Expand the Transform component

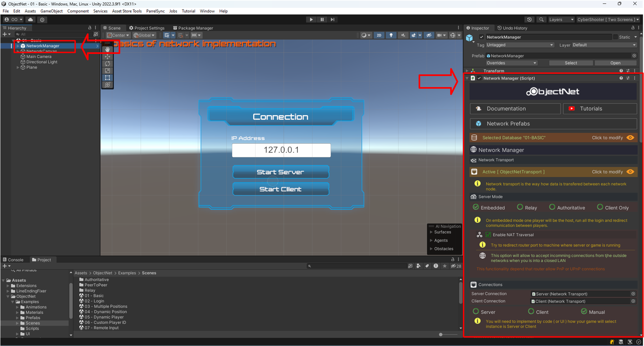point(467,71)
